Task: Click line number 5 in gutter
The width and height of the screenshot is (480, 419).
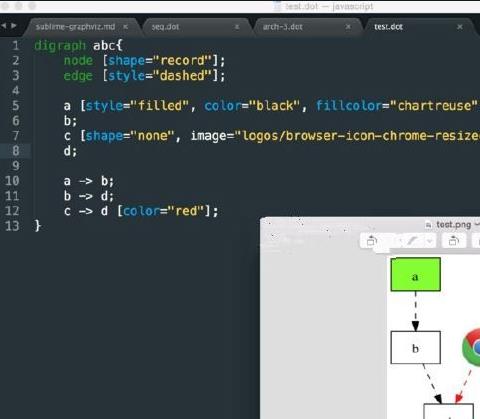Action: tap(15, 106)
